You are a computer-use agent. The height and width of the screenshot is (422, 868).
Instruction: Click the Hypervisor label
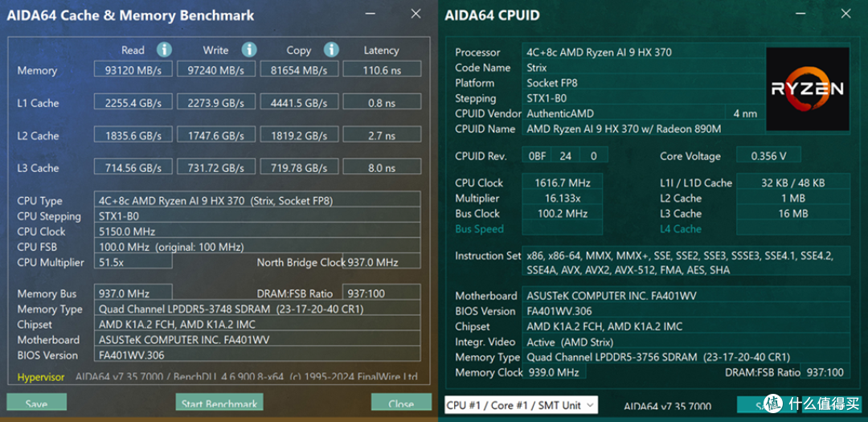[x=40, y=377]
